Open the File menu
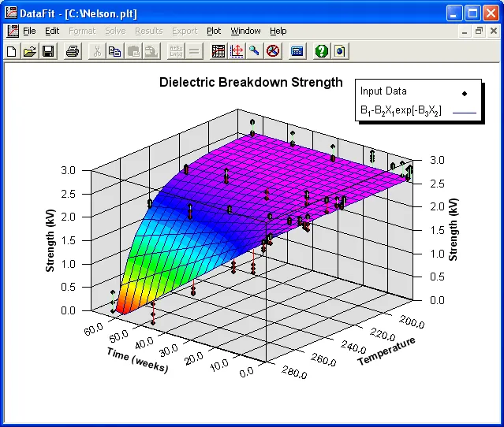Screen dimensions: 504x427 tap(29, 32)
